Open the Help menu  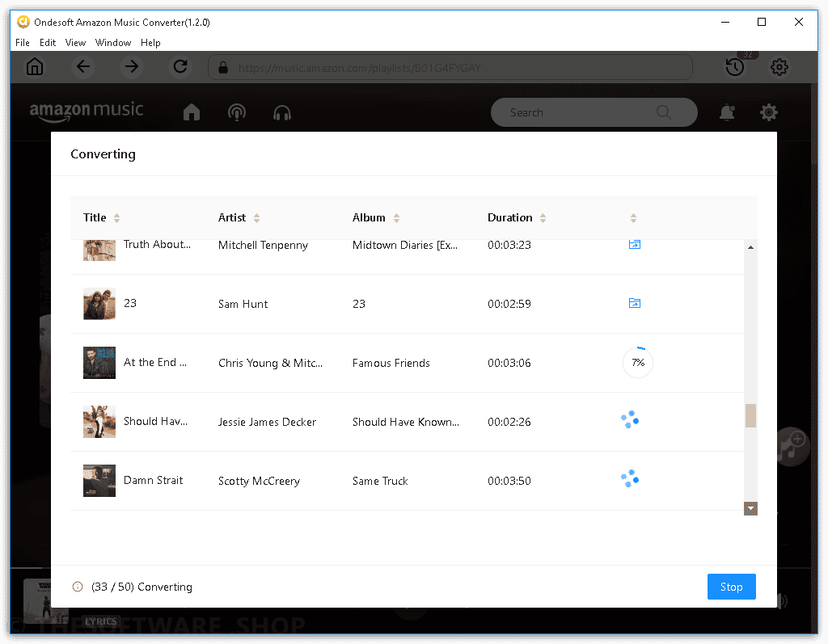pos(150,43)
